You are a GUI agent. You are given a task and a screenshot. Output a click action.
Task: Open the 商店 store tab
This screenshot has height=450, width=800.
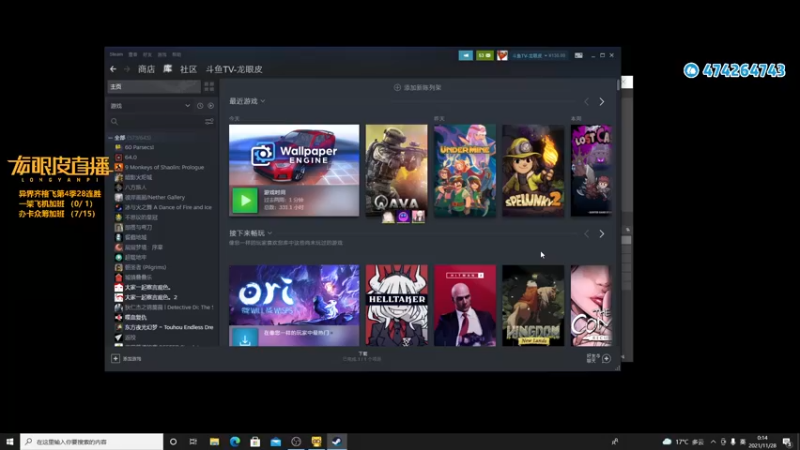146,69
